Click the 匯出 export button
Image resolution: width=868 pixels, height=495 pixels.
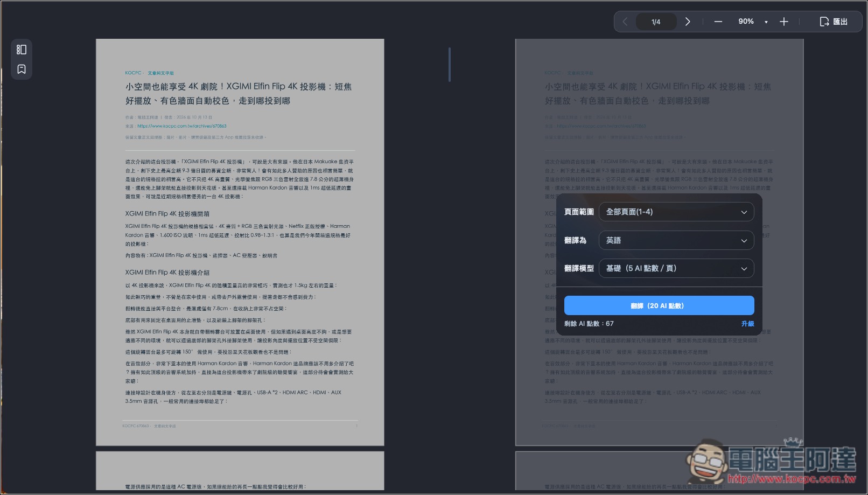tap(834, 22)
